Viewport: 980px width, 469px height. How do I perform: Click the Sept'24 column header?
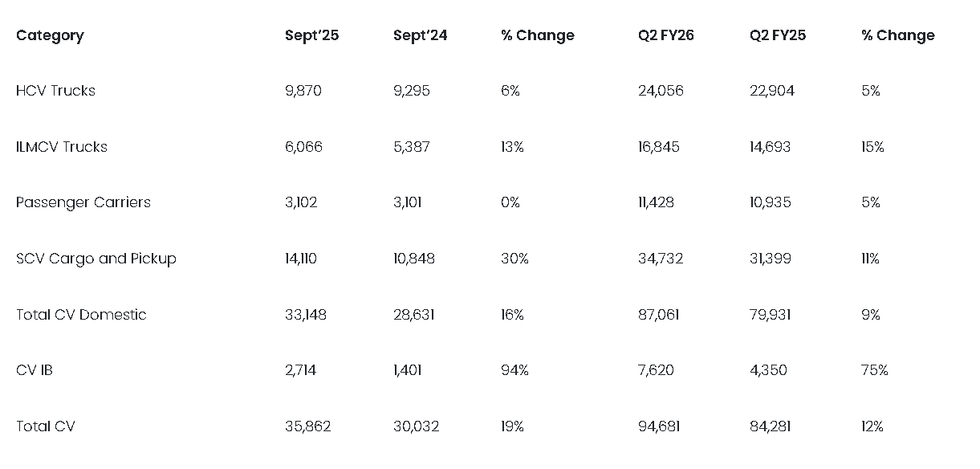click(420, 35)
